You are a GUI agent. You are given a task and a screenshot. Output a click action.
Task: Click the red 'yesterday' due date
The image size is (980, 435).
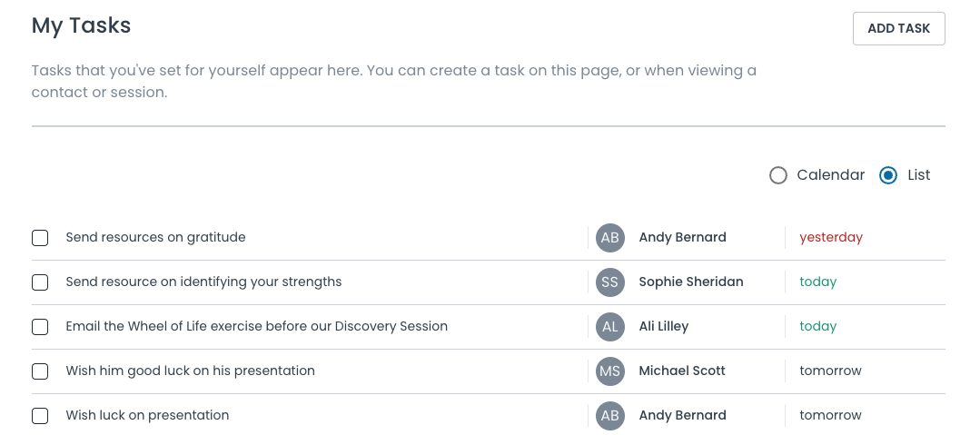830,237
